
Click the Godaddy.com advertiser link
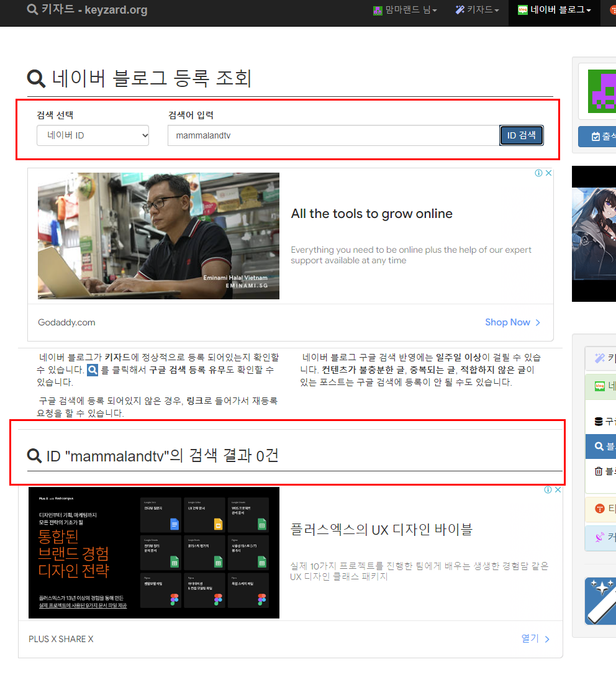point(66,322)
